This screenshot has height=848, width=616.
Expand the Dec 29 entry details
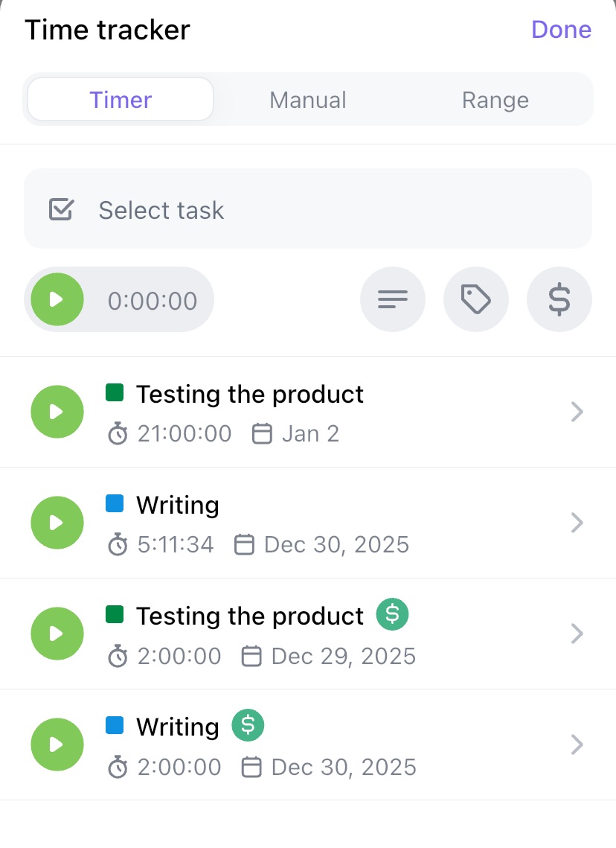pos(577,634)
